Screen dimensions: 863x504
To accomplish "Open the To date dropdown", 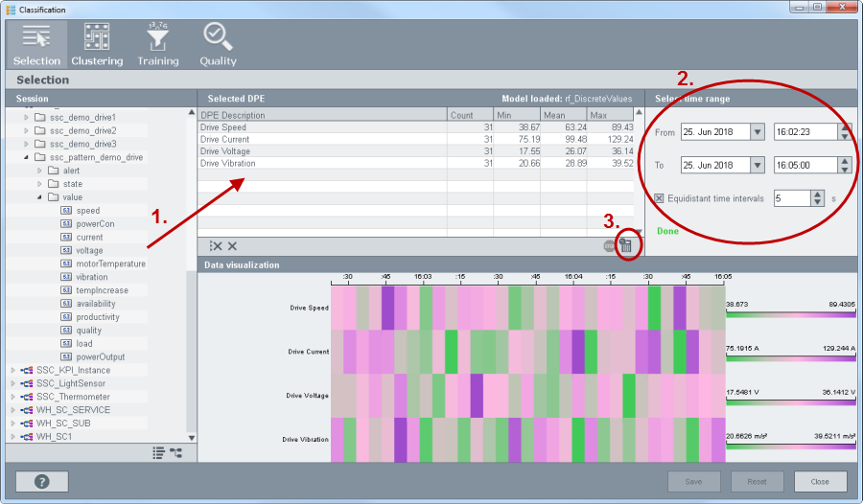I will pyautogui.click(x=758, y=165).
